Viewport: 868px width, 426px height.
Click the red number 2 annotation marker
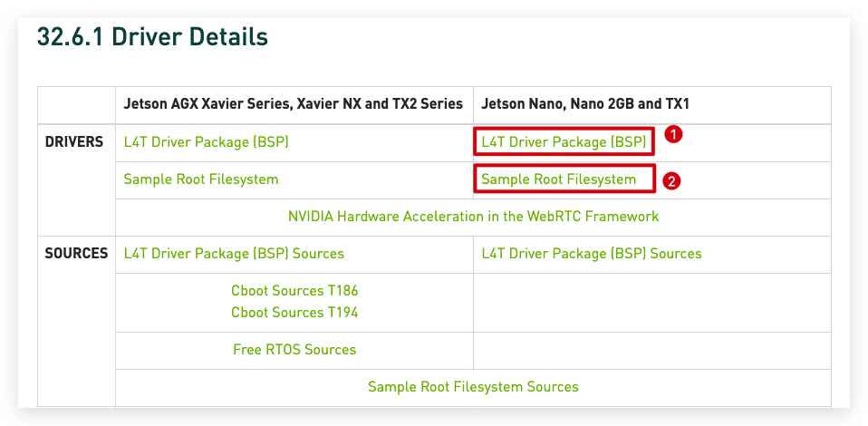pos(671,181)
